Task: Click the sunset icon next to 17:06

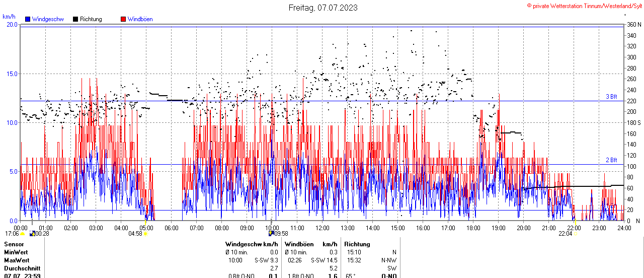Action: [23, 234]
